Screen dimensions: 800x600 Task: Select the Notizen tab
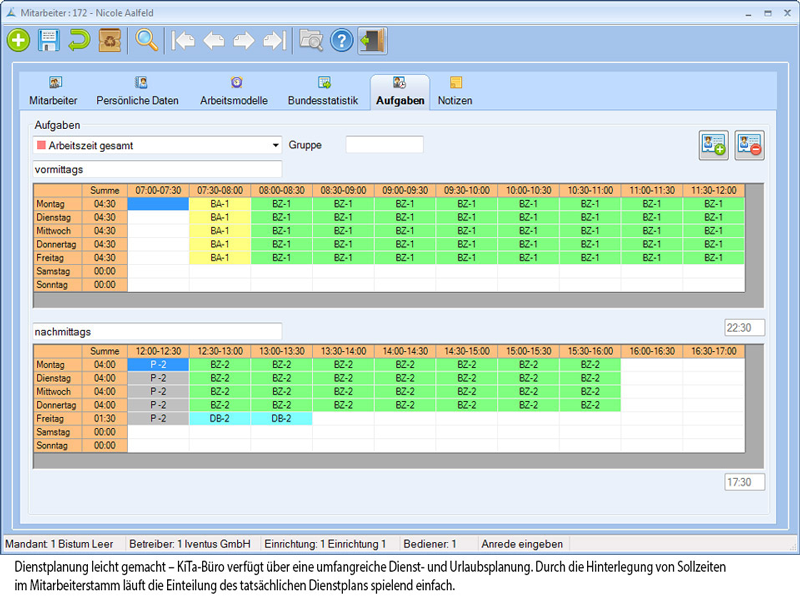click(x=455, y=92)
